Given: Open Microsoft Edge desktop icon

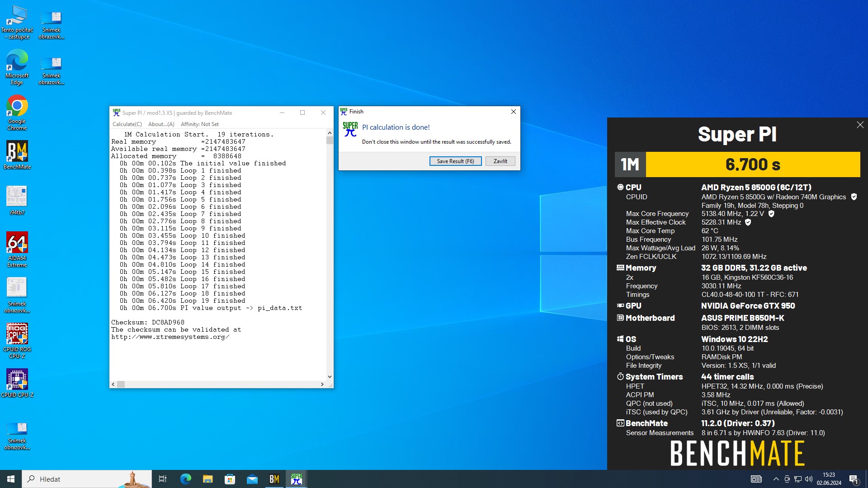Looking at the screenshot, I should pyautogui.click(x=17, y=67).
